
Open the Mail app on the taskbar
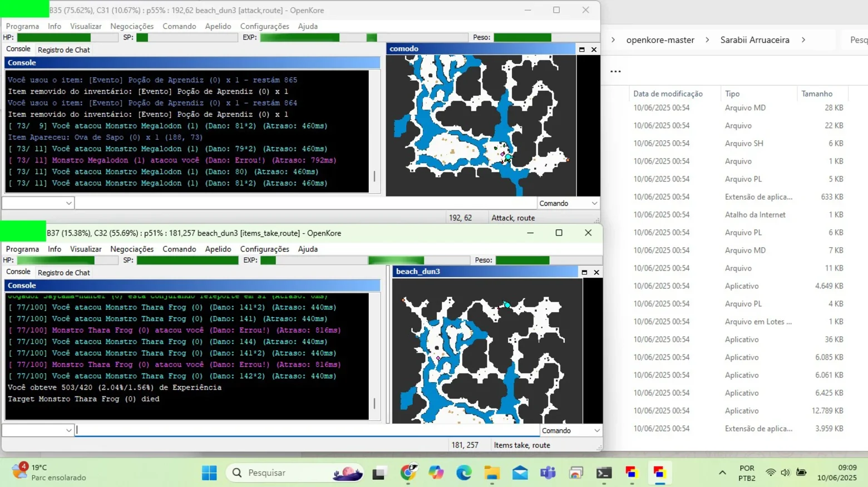coord(520,473)
